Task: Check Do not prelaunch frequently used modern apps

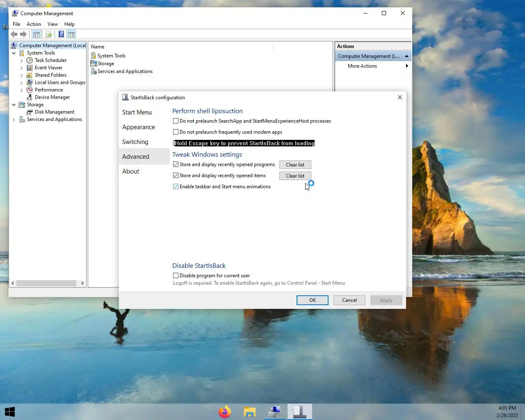Action: click(x=176, y=132)
